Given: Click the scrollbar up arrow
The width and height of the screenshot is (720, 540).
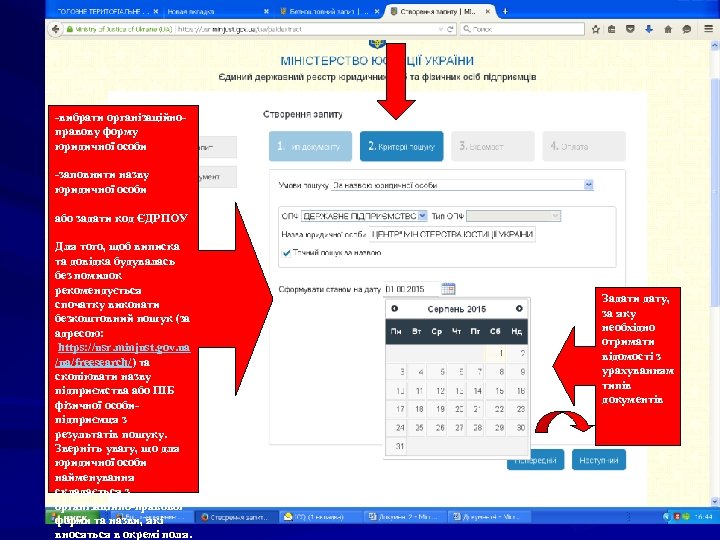Looking at the screenshot, I should click(x=714, y=45).
